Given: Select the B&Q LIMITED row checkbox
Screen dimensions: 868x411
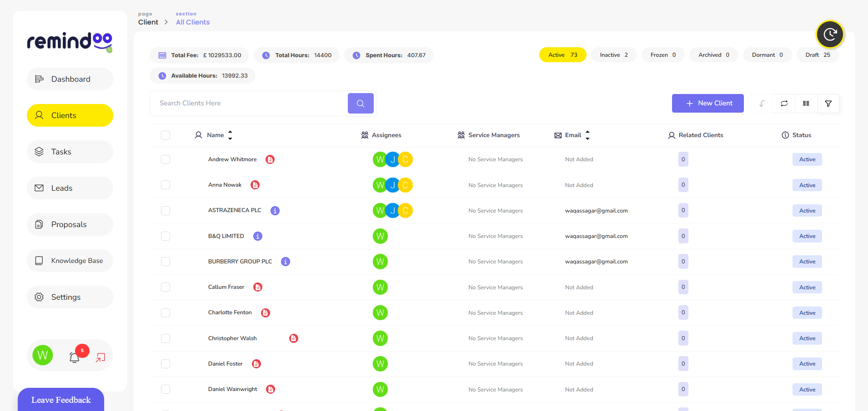Looking at the screenshot, I should (x=166, y=236).
